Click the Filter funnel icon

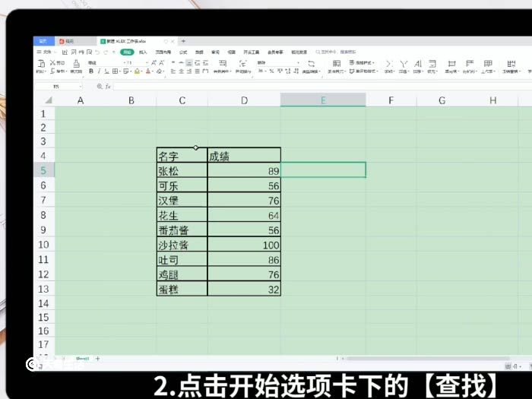[x=403, y=63]
